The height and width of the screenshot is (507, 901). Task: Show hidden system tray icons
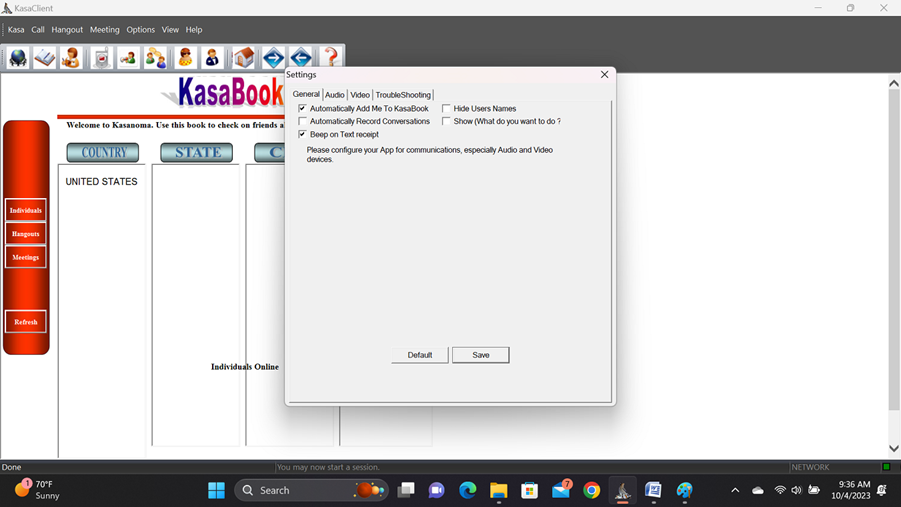735,490
